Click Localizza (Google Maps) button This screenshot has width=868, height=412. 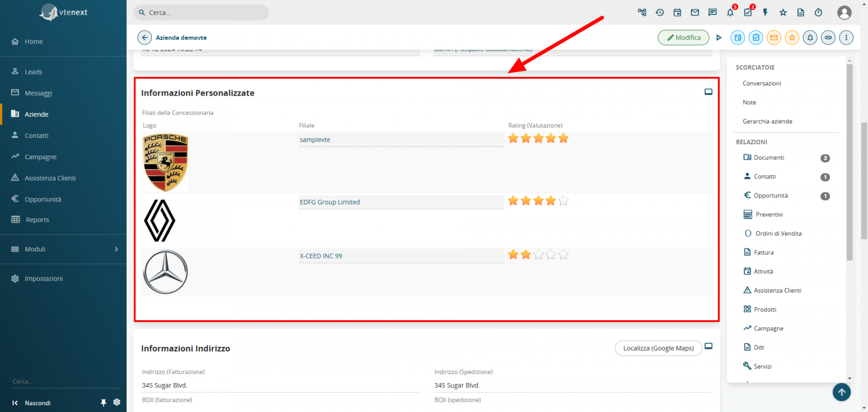coord(658,348)
